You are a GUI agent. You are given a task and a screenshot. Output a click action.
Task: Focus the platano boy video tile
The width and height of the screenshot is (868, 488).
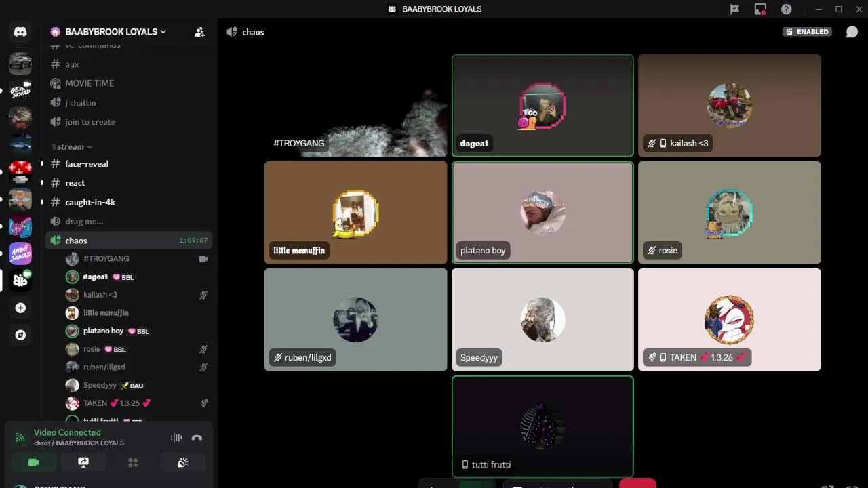(542, 213)
